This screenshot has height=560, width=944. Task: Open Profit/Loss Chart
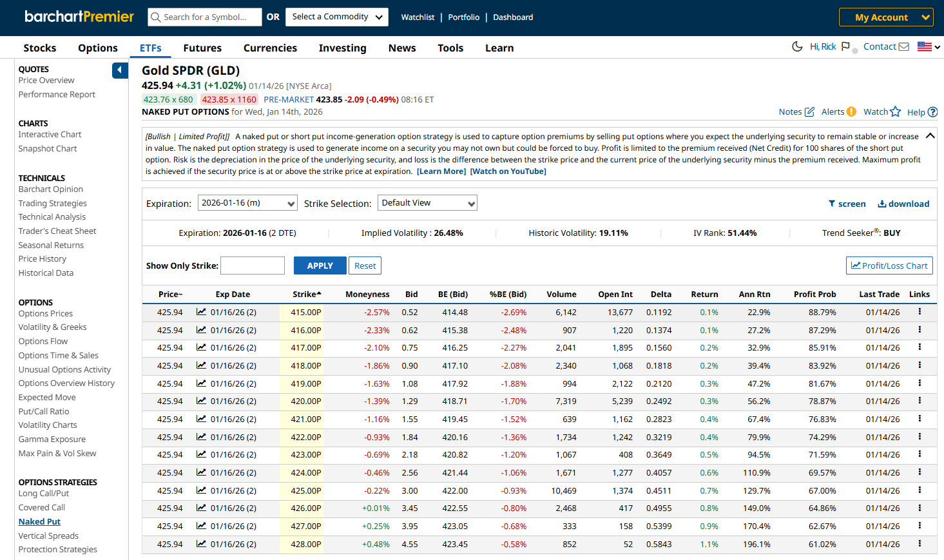889,266
